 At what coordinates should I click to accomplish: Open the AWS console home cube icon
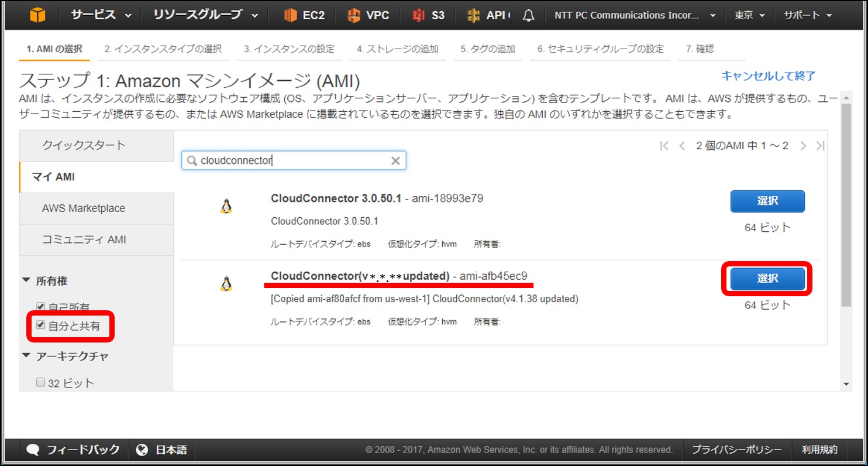(x=37, y=15)
